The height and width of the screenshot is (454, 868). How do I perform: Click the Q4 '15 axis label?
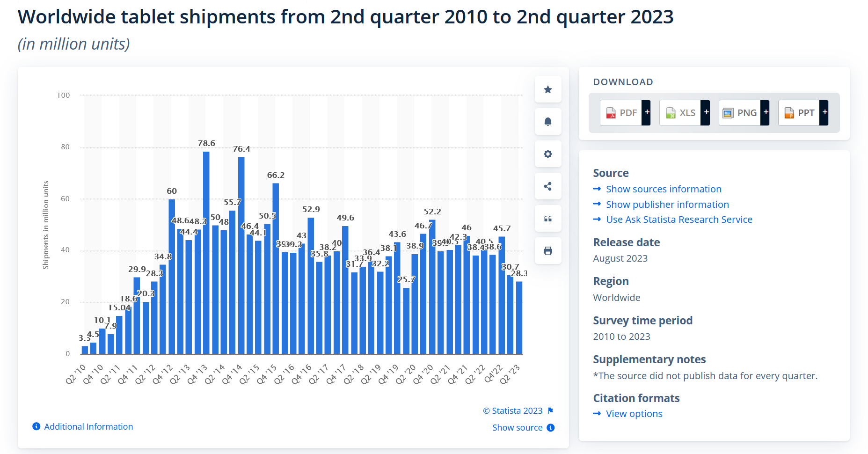[267, 374]
